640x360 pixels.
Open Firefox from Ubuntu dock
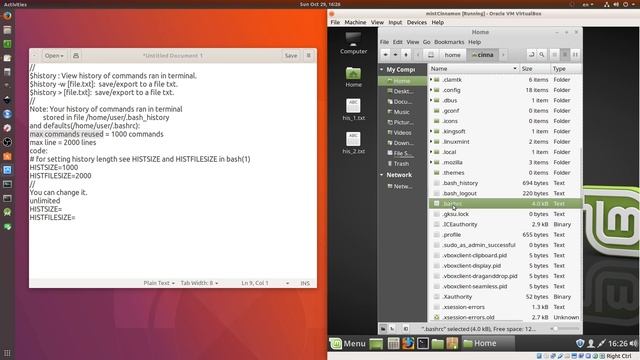tap(7, 16)
